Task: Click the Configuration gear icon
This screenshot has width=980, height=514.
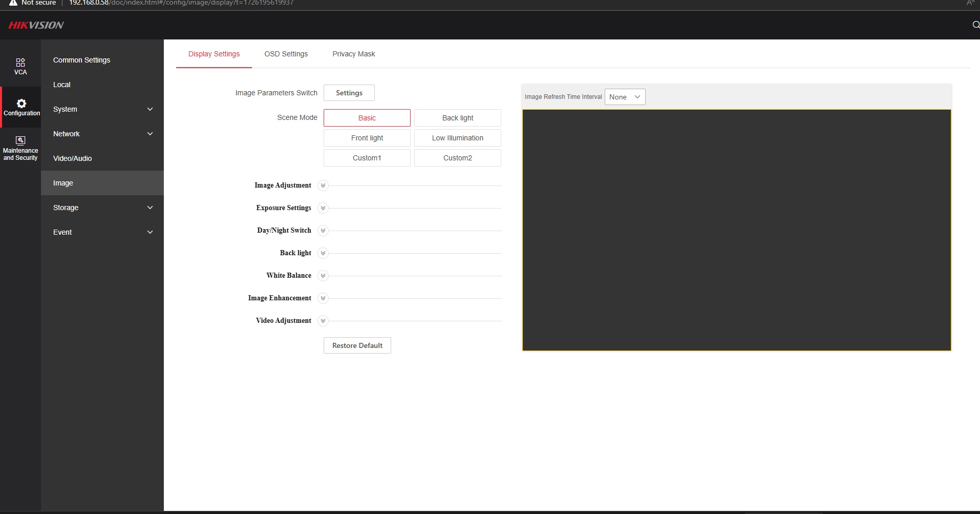Action: (21, 104)
